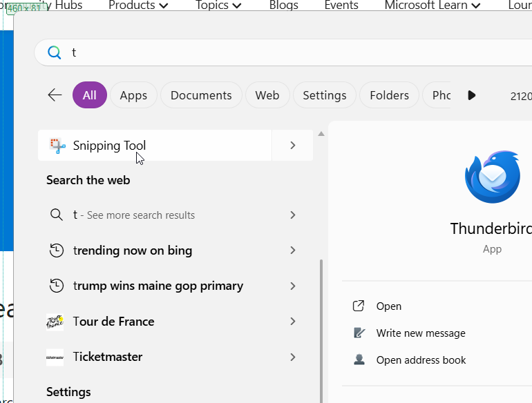Click the 'Search the web' section heading

(88, 180)
